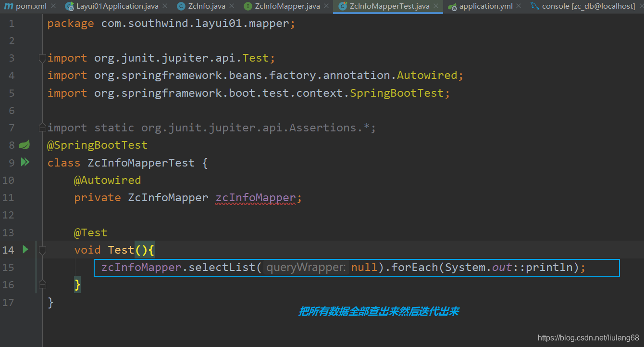Close the pom.xml tab
The width and height of the screenshot is (644, 347).
53,6
